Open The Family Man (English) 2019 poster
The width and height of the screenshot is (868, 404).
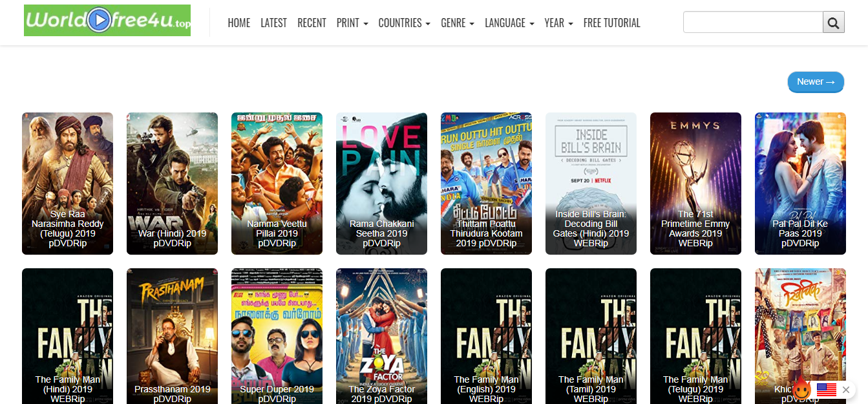click(486, 336)
